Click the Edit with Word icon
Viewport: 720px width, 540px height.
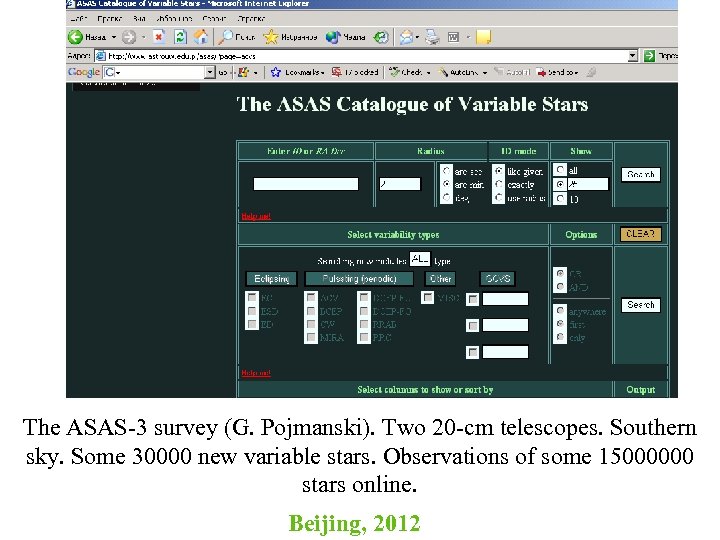(x=453, y=37)
